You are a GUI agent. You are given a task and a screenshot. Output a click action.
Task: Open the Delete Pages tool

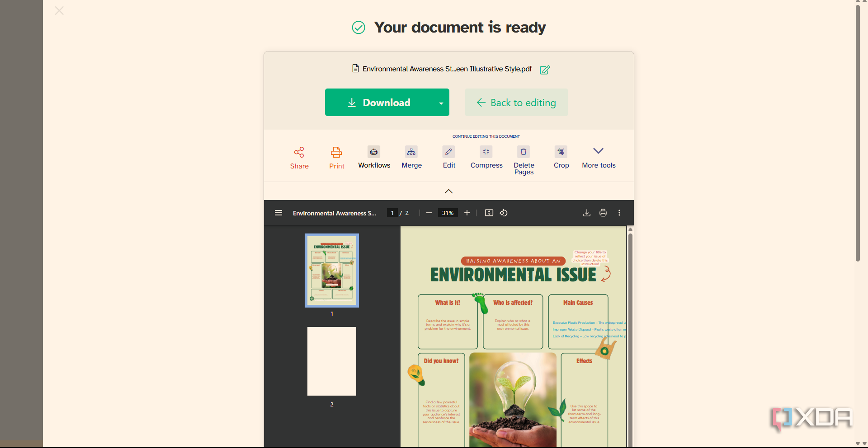pyautogui.click(x=524, y=160)
